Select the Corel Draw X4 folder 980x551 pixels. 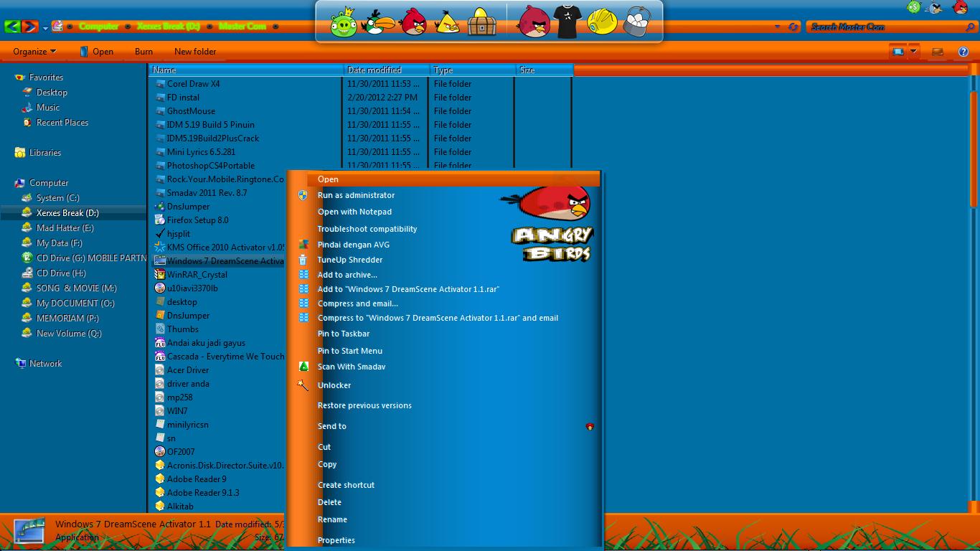[x=193, y=84]
